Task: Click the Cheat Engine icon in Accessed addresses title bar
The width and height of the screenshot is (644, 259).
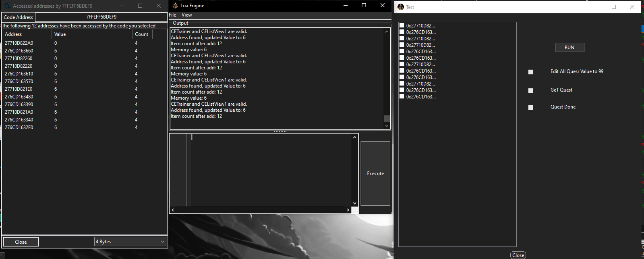Action: pyautogui.click(x=7, y=6)
